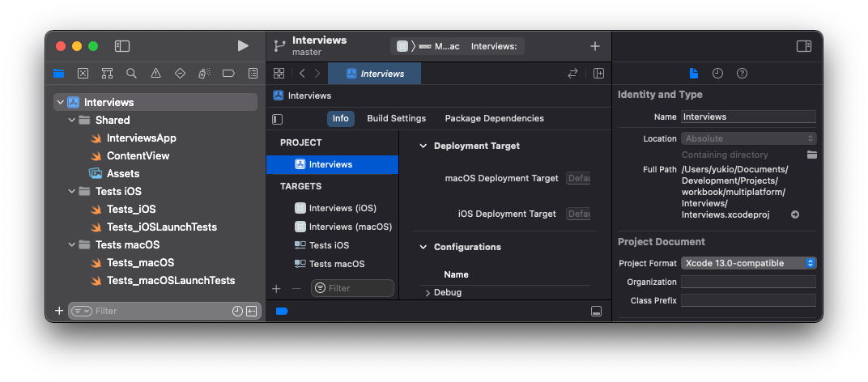
Task: Open iOS Deployment Target combo box
Action: point(578,214)
